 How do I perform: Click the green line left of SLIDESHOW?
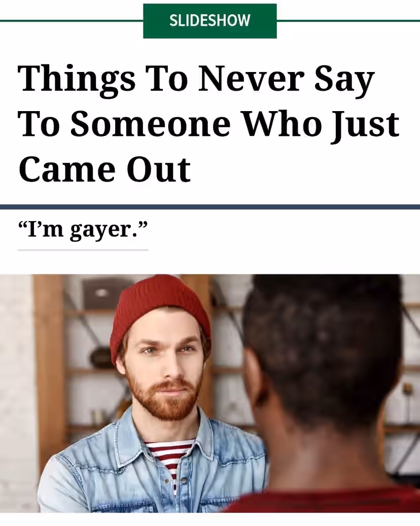click(72, 21)
